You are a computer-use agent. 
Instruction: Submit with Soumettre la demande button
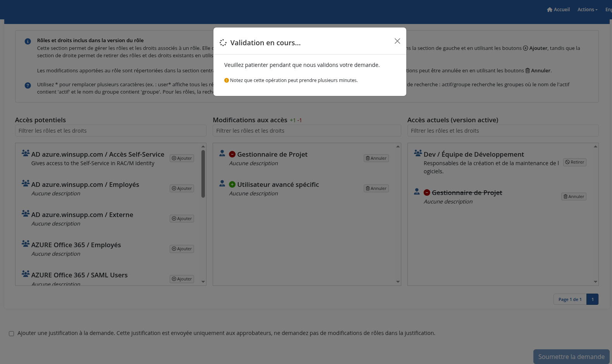(571, 357)
